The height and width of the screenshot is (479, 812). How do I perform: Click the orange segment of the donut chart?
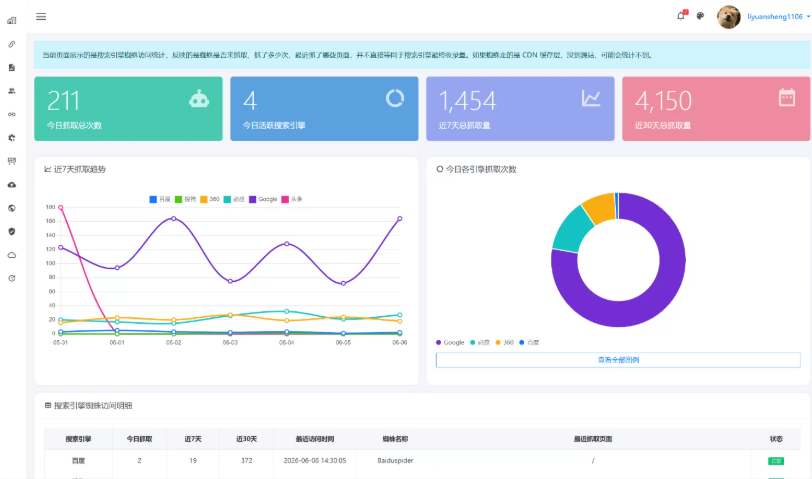tap(600, 208)
